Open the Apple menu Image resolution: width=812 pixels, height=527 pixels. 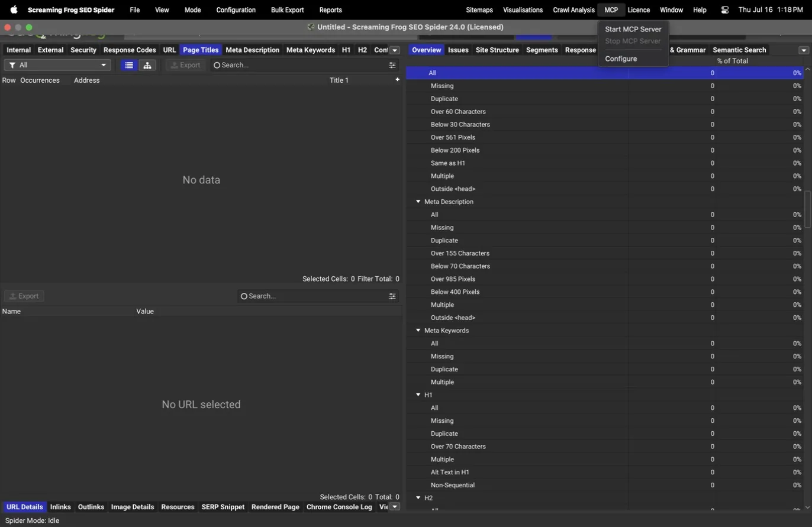pos(14,10)
